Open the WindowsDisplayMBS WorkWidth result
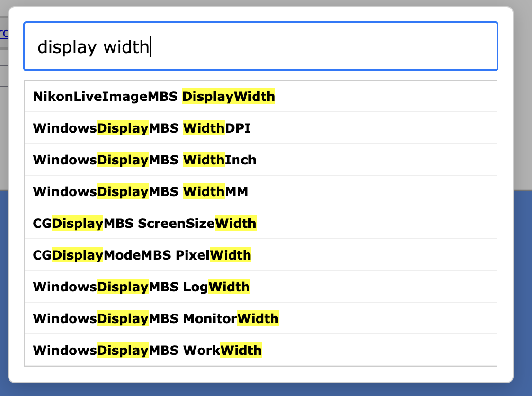Viewport: 532px width, 396px height. click(x=261, y=350)
